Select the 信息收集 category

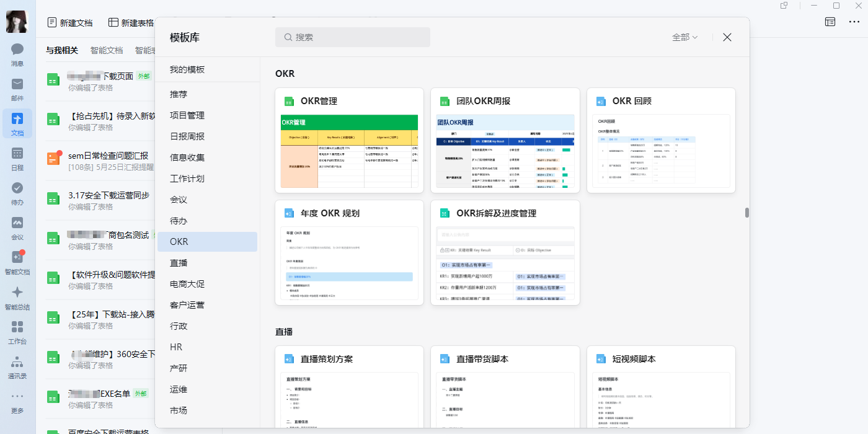point(207,157)
